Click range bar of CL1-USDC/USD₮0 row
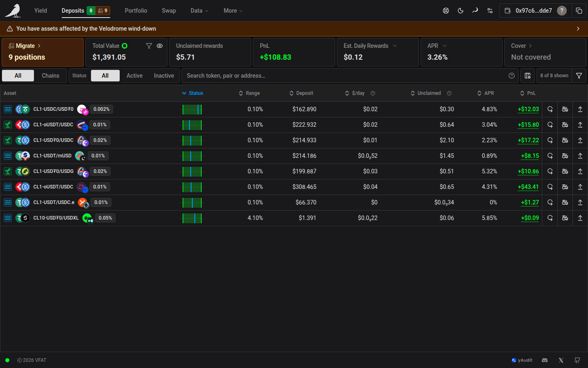Screen dimensions: 588x368 click(192, 109)
